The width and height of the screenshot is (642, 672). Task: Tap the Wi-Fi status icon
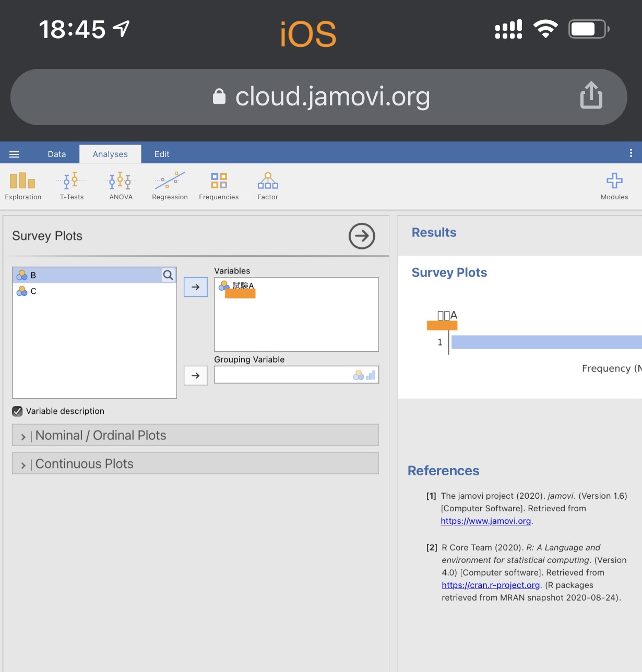click(545, 29)
